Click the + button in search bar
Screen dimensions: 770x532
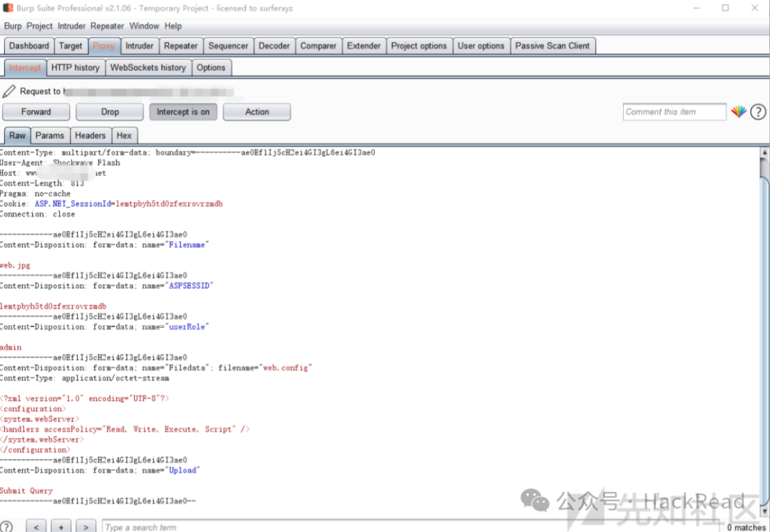[x=61, y=526]
